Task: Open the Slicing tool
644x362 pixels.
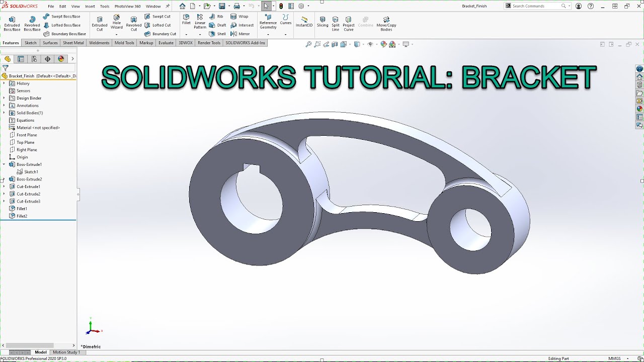Action: [x=323, y=22]
